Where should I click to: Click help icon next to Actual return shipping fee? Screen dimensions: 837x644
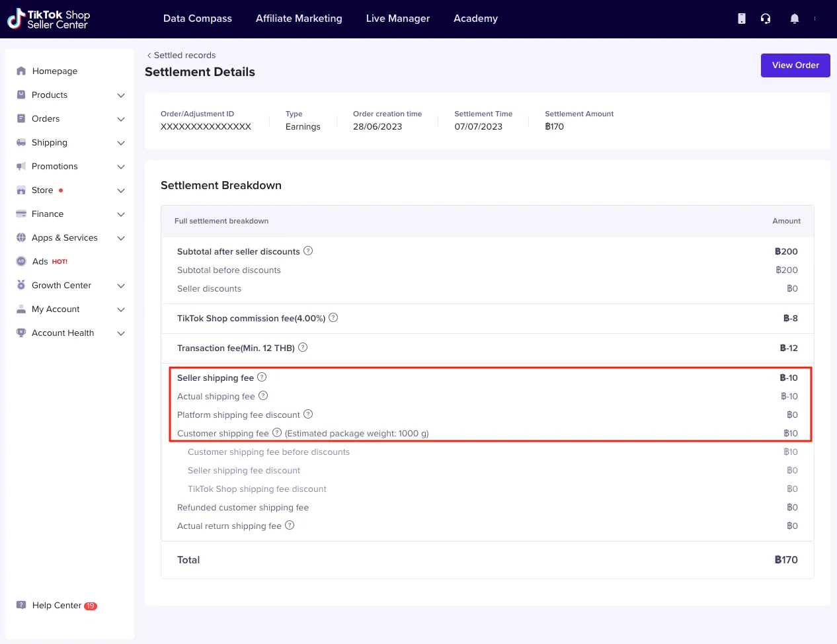(290, 526)
